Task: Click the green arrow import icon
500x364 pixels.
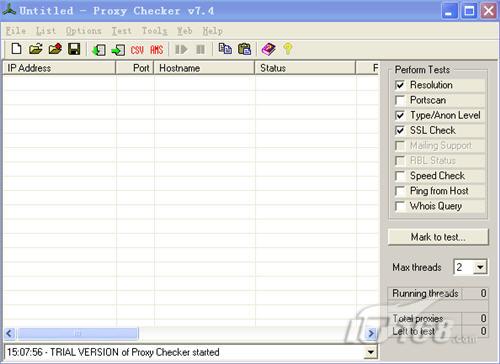Action: [99, 50]
